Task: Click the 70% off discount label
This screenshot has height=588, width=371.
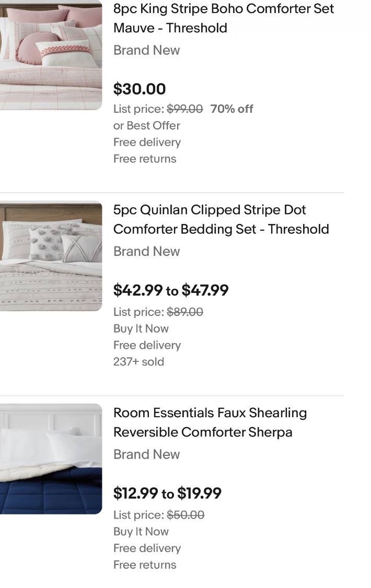Action: [231, 109]
